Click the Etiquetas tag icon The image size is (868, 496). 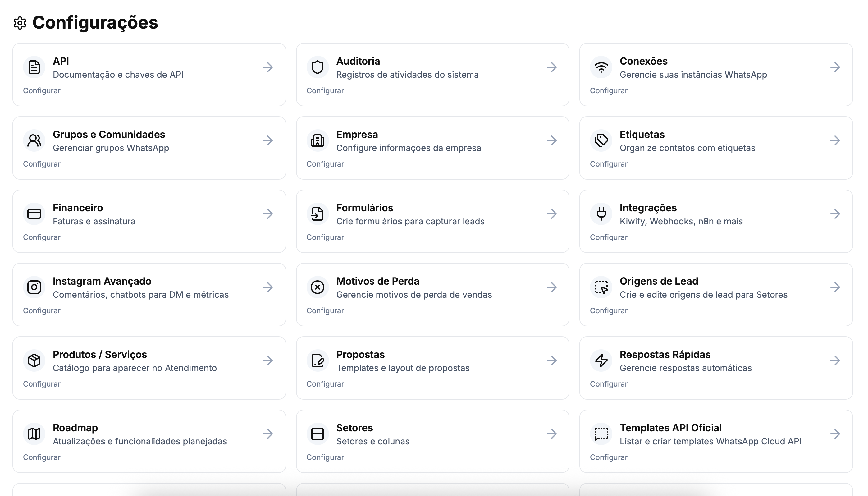[601, 140]
